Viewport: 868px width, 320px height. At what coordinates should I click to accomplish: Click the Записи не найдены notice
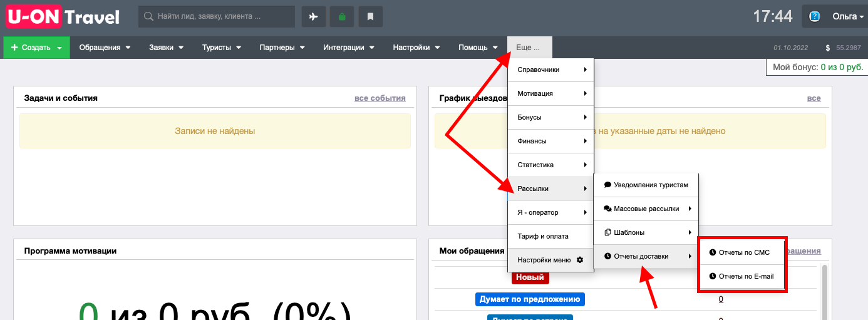click(x=215, y=131)
